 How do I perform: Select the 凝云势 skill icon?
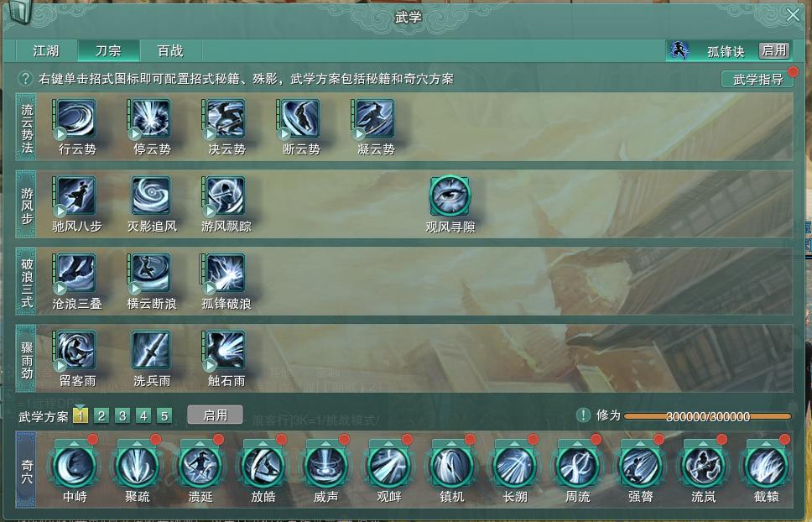(375, 119)
